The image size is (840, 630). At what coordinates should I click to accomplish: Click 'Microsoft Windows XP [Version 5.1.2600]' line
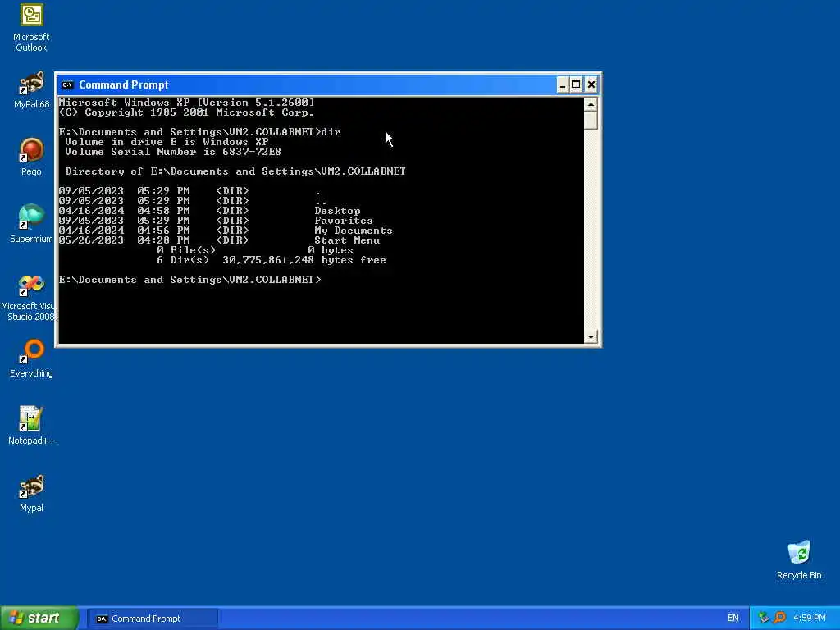pyautogui.click(x=186, y=103)
